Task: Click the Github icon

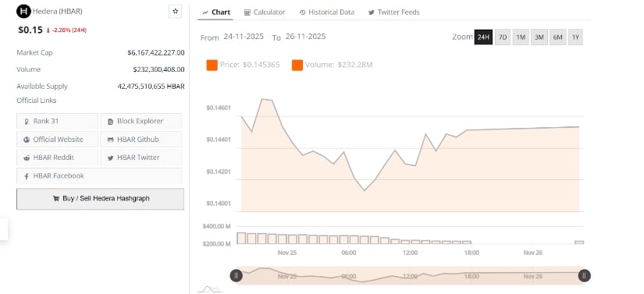Action: click(110, 140)
